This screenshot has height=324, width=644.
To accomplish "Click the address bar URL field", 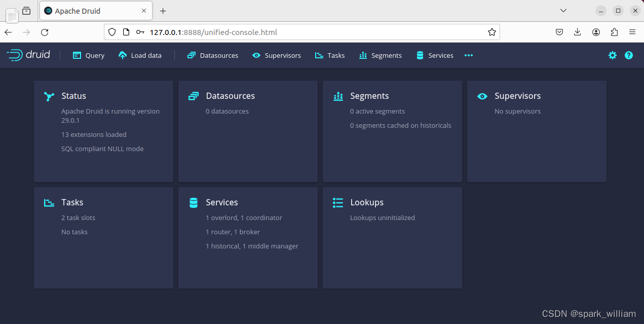I will [x=302, y=32].
